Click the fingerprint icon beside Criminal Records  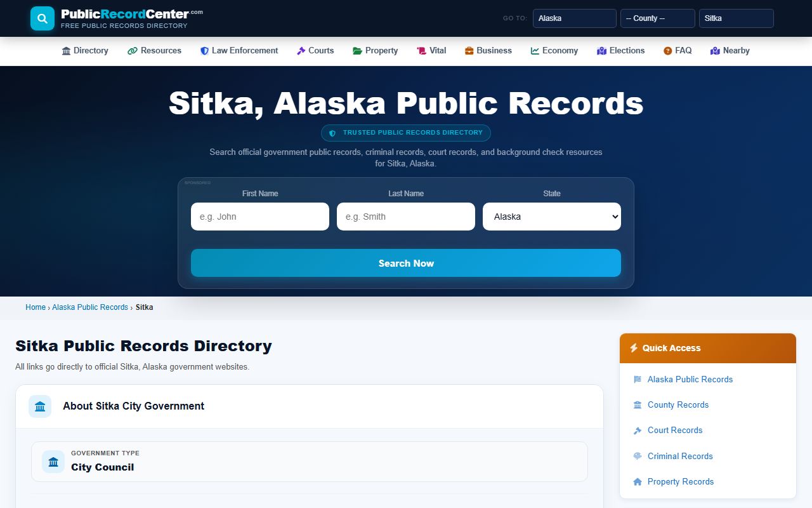tap(638, 457)
